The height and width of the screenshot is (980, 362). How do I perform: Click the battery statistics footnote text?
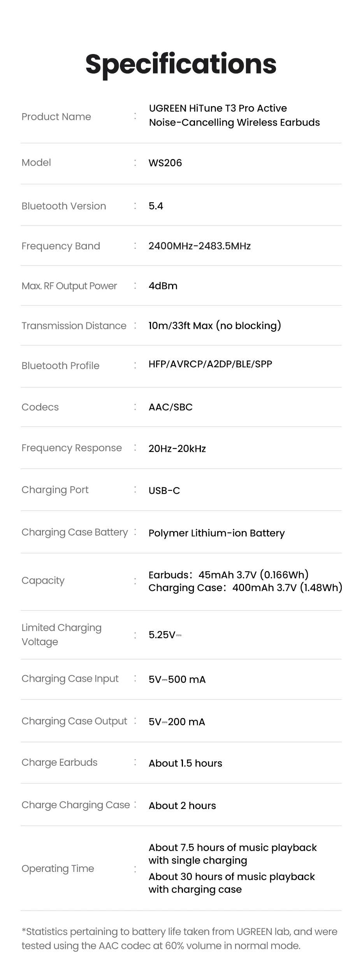pyautogui.click(x=179, y=938)
